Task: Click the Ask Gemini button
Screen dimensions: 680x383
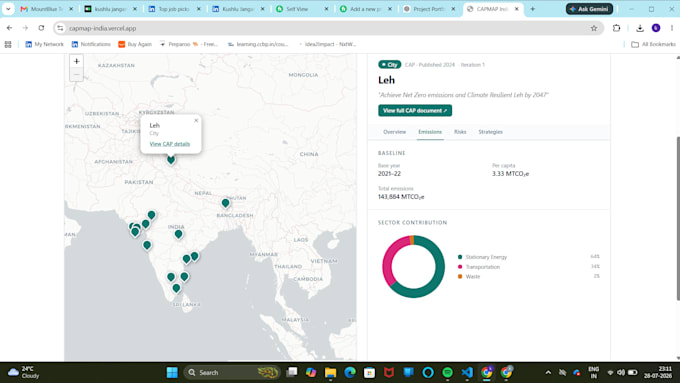Action: (x=589, y=9)
